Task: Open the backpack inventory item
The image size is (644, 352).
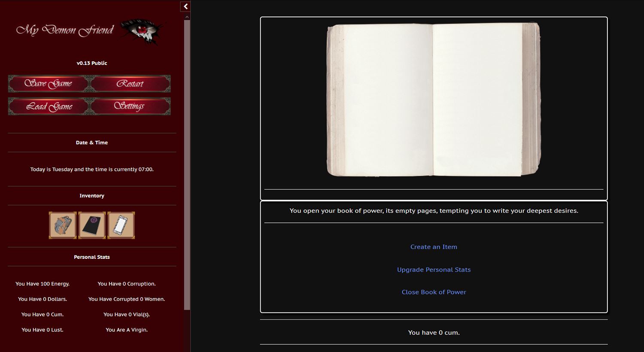Action: click(63, 225)
